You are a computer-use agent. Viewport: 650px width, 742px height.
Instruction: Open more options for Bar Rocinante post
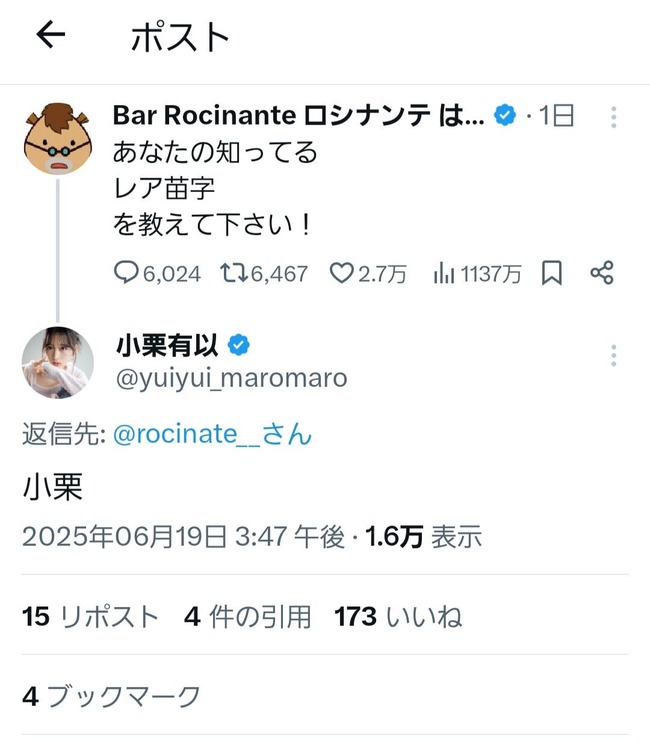click(614, 117)
